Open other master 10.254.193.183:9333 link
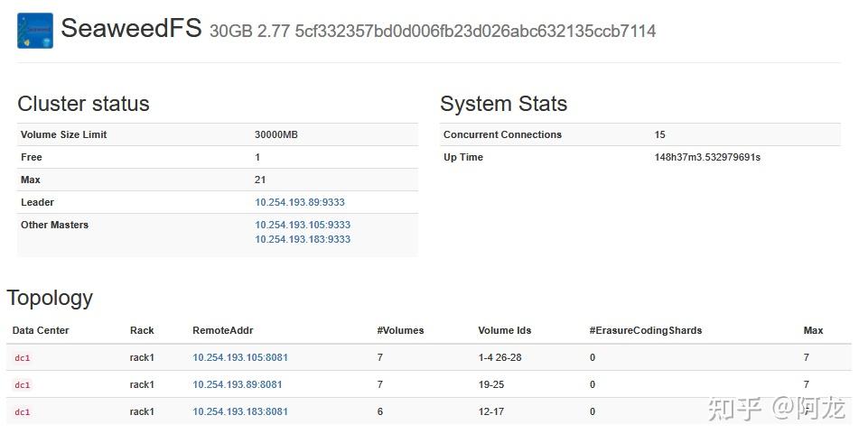 (x=303, y=239)
